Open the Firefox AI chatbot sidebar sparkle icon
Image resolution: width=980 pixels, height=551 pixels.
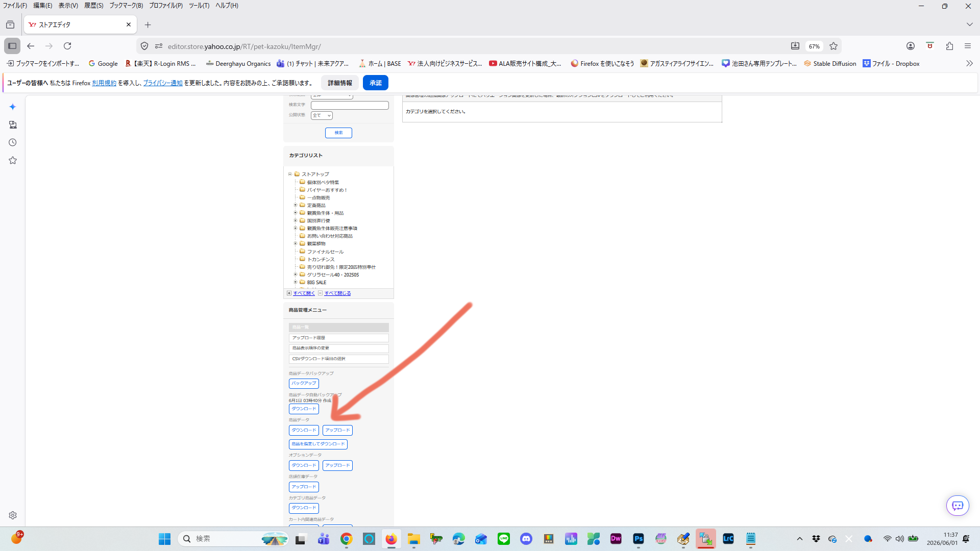click(x=13, y=107)
